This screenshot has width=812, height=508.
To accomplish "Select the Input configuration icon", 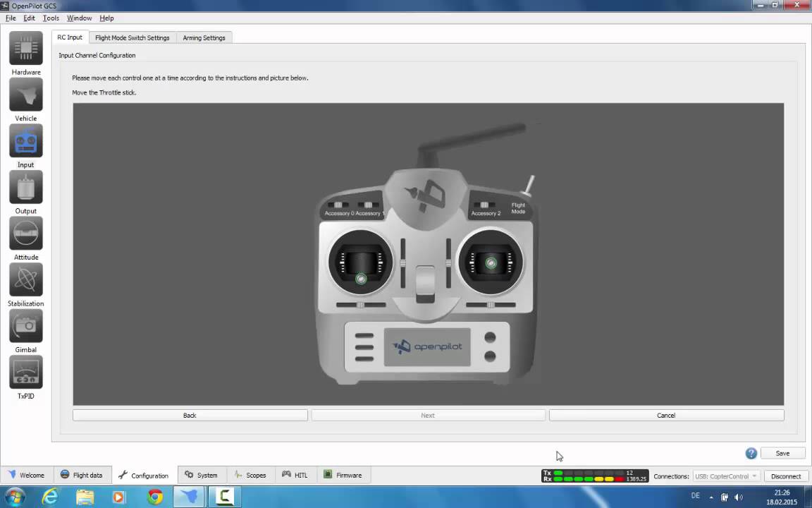I will 26,140.
